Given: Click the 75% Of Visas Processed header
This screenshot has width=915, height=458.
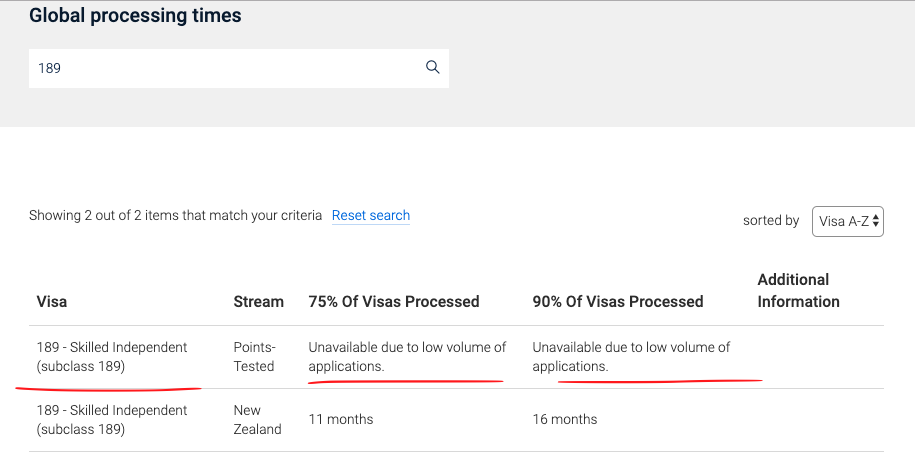Looking at the screenshot, I should [x=394, y=302].
